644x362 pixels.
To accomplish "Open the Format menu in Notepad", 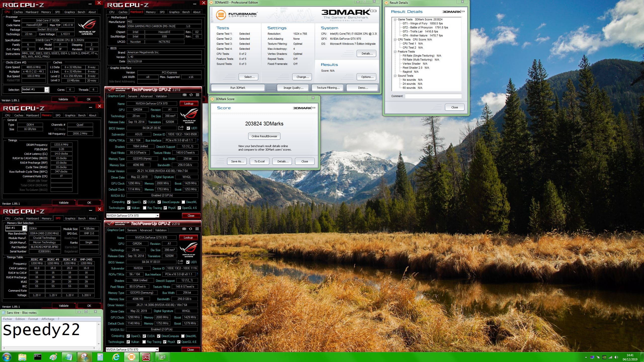I will tap(33, 319).
